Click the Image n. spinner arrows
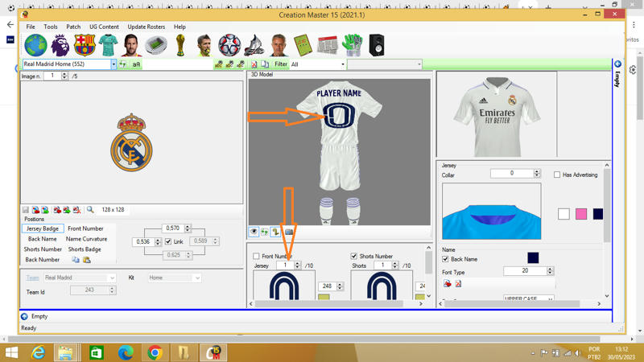This screenshot has width=644, height=362. pyautogui.click(x=64, y=76)
